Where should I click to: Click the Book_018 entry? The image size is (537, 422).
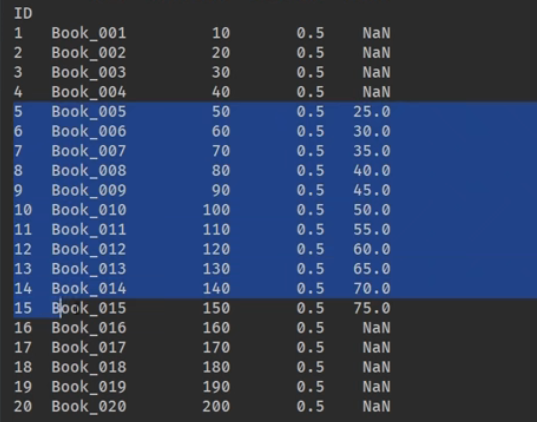(x=89, y=367)
